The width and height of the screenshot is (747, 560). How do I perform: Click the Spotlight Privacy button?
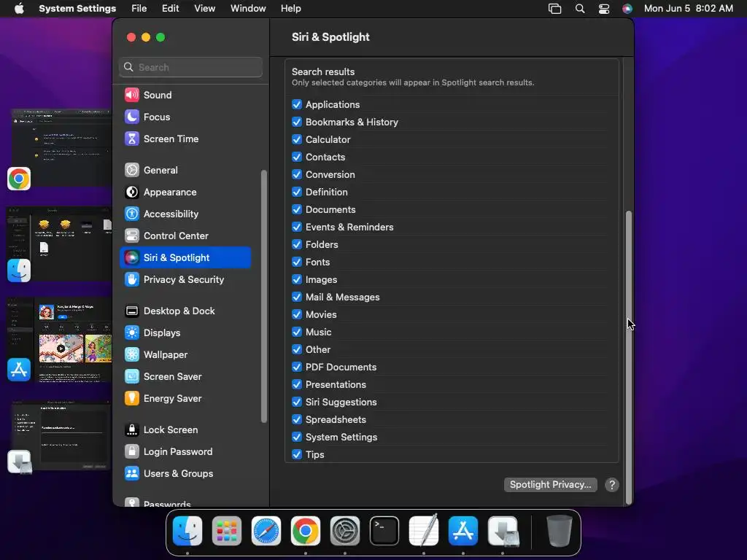click(x=550, y=485)
